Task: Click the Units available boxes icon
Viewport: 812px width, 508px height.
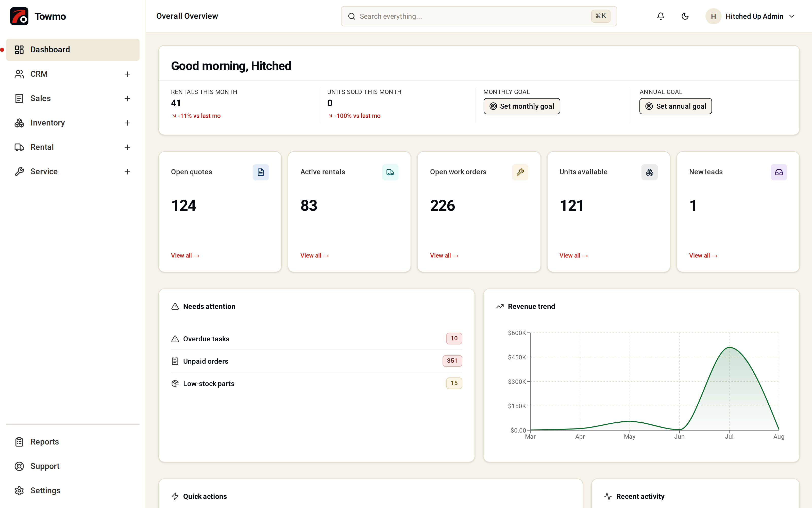Action: [x=650, y=172]
